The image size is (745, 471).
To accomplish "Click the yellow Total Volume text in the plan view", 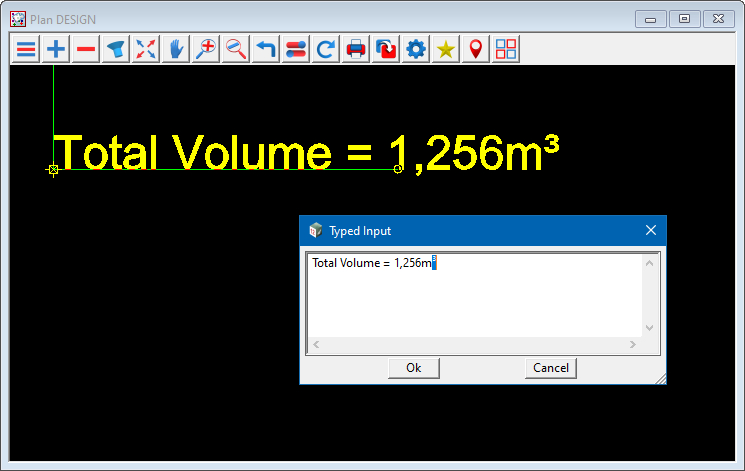I will (306, 153).
